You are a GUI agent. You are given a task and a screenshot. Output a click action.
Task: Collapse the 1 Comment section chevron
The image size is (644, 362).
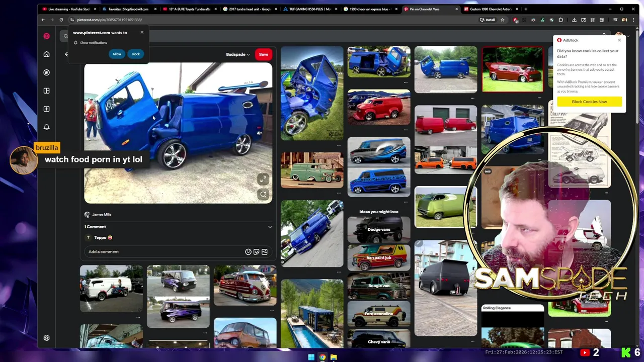(270, 227)
